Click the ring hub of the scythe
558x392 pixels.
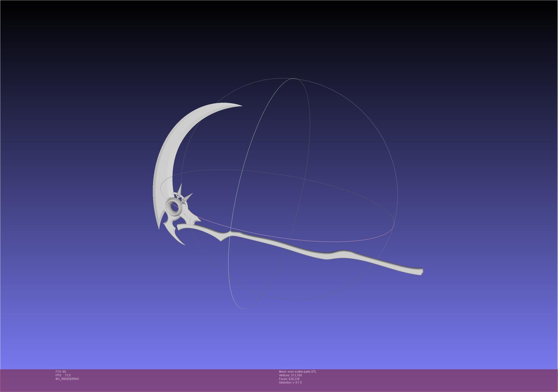174,206
